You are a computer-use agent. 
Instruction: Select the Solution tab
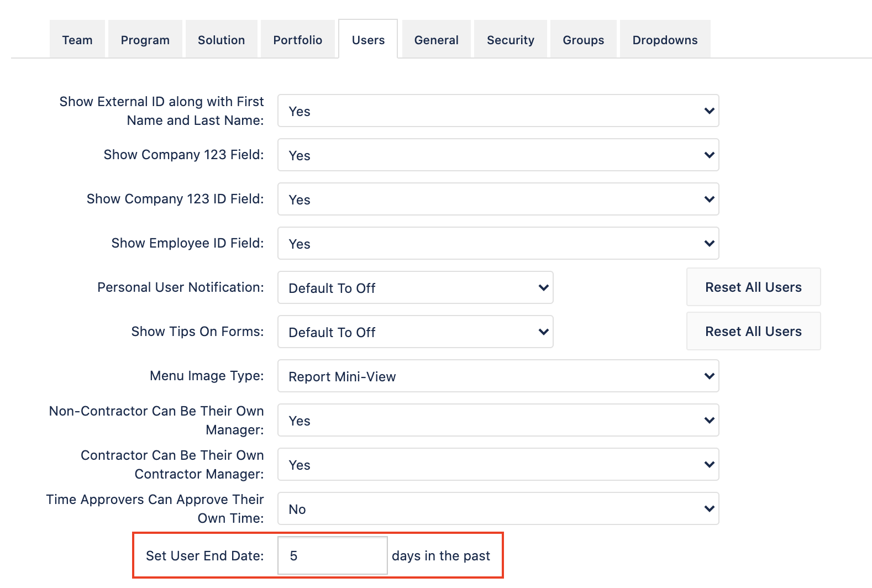coord(222,39)
